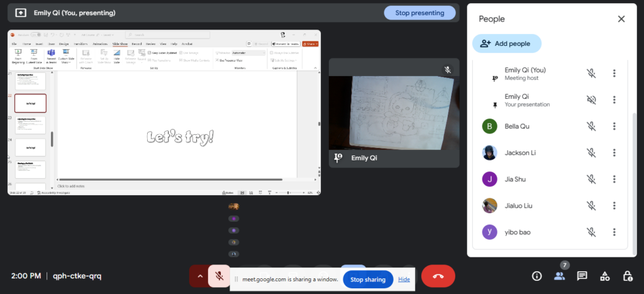
Task: Open the Monitor dropdown showing Automatic
Action: pyautogui.click(x=249, y=53)
